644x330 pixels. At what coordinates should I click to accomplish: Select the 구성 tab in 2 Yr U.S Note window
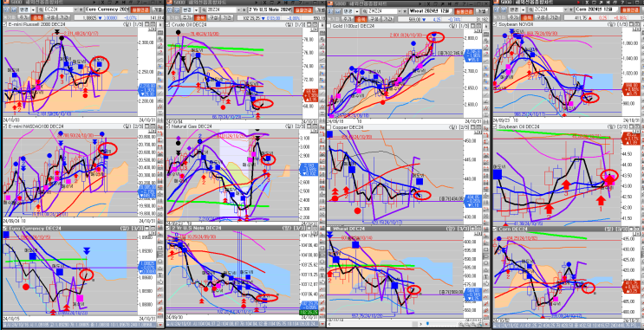213,17
